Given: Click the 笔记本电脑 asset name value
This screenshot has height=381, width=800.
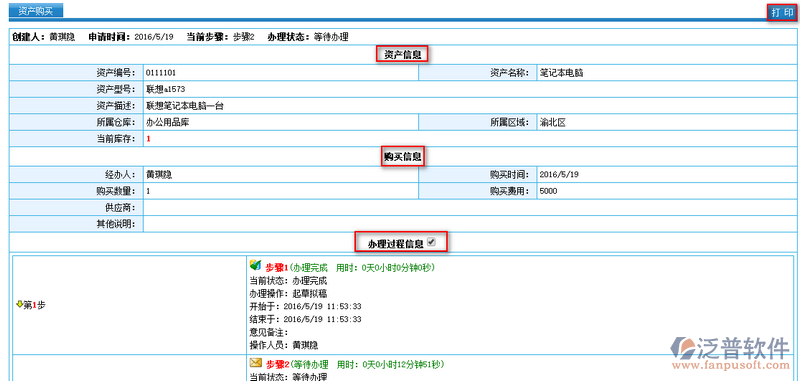Looking at the screenshot, I should pyautogui.click(x=561, y=73).
